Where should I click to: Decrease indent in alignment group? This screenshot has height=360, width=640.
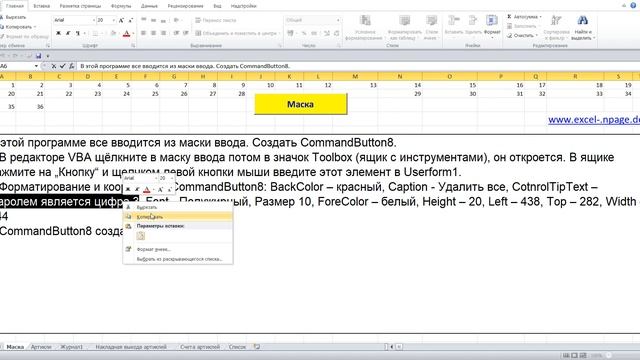176,33
